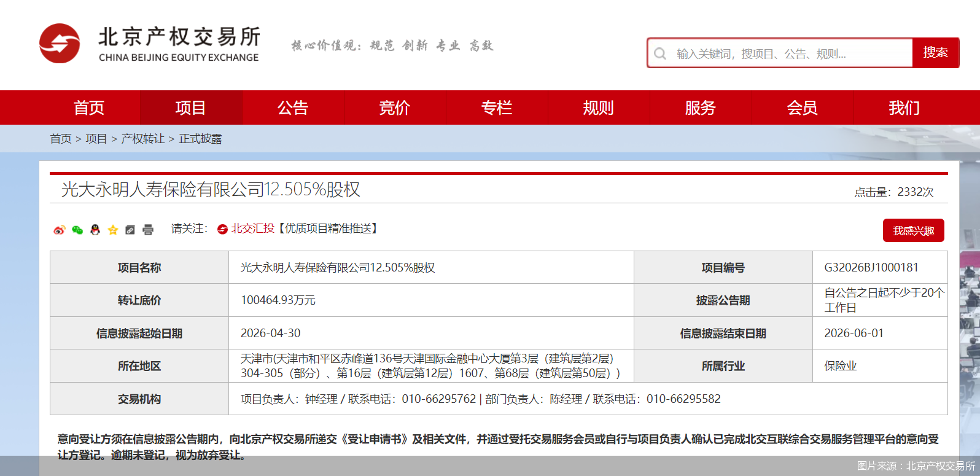980x476 pixels.
Task: Click the 保险业 industry value
Action: coord(841,366)
